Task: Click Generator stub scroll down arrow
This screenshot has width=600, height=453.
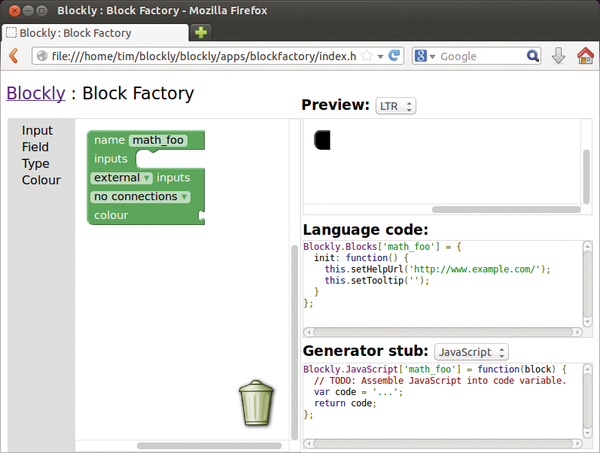Action: 588,433
